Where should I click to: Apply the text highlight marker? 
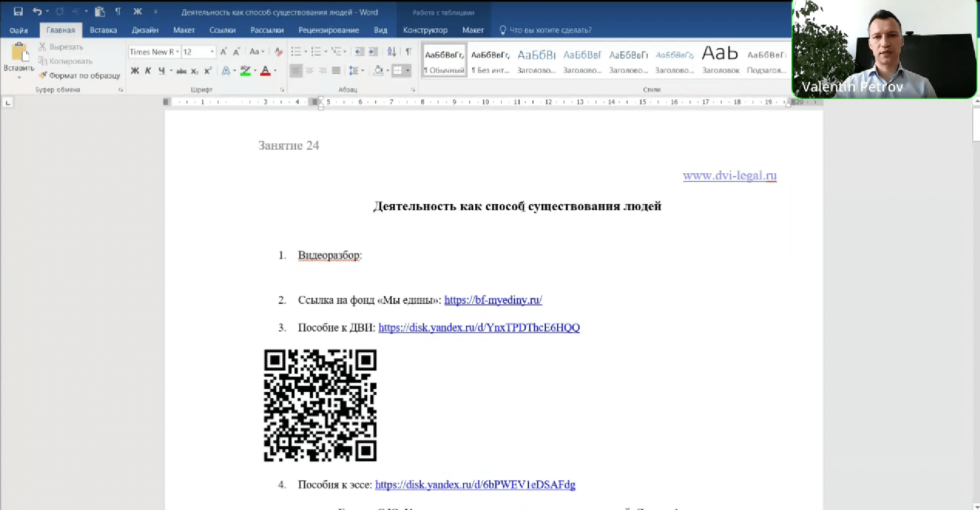coord(245,71)
